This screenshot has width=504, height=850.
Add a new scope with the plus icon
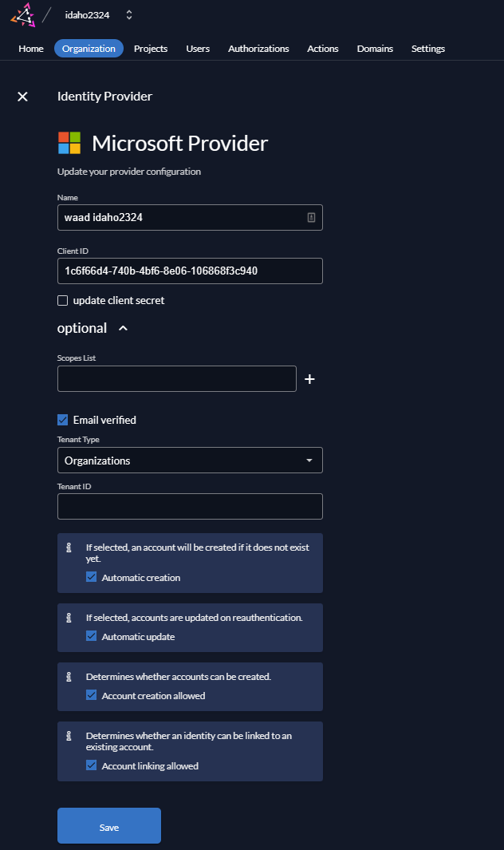(309, 379)
